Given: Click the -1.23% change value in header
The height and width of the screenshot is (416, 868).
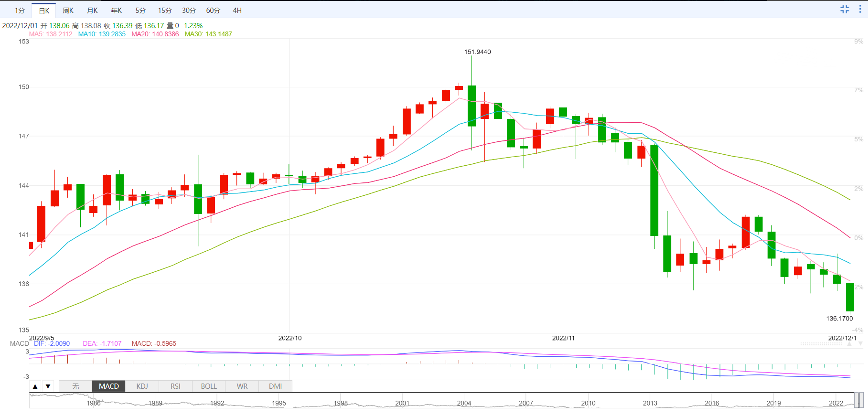Looking at the screenshot, I should pos(192,26).
